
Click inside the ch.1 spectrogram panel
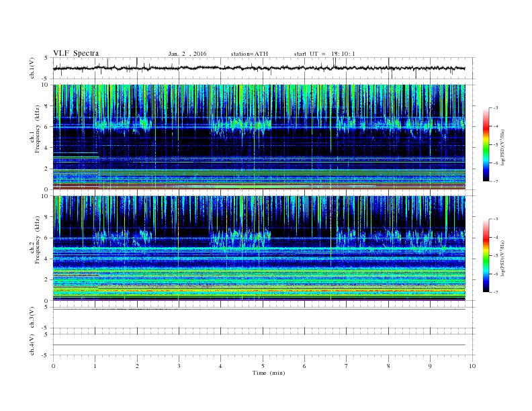(259, 137)
